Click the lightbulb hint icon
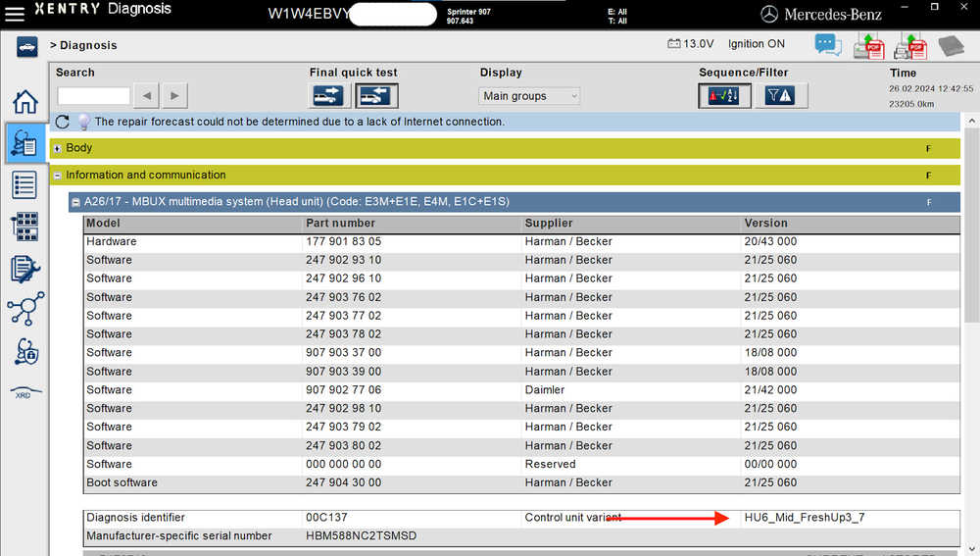This screenshot has width=980, height=556. pos(83,122)
